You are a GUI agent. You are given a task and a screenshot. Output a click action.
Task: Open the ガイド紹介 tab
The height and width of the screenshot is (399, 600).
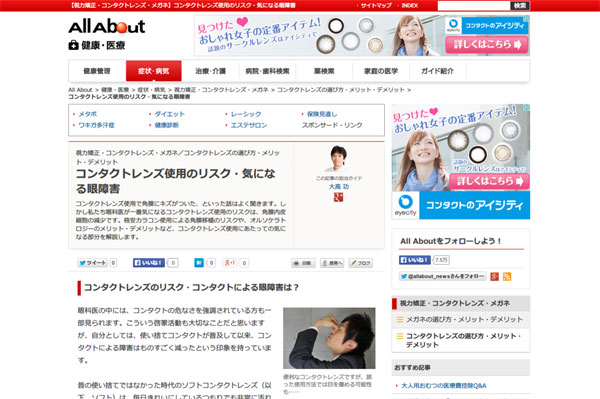(437, 71)
